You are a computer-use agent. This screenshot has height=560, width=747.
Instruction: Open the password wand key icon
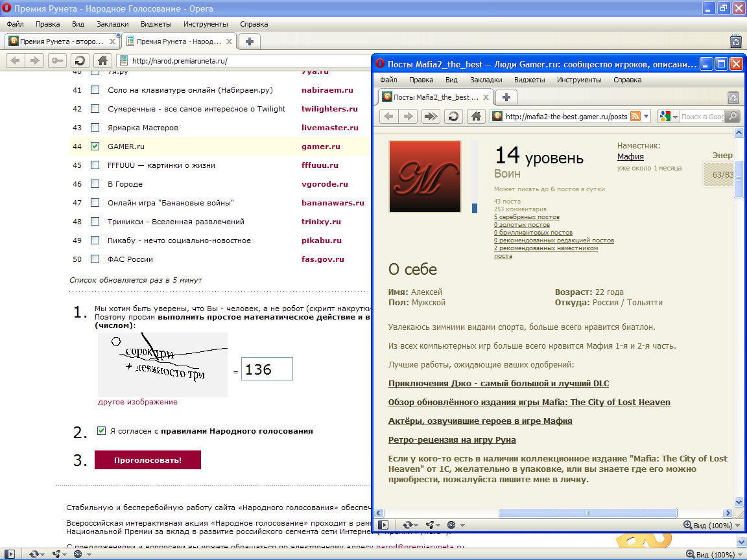(57, 60)
